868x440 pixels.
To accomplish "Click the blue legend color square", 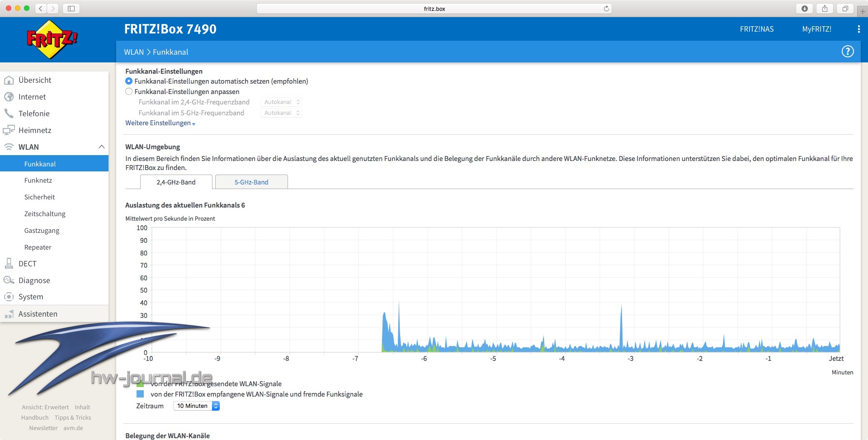I will point(140,394).
